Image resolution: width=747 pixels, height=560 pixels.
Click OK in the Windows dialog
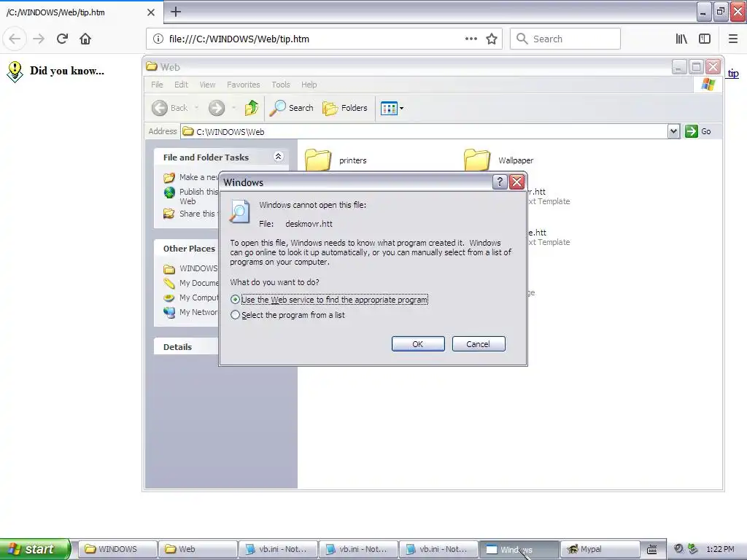(418, 344)
